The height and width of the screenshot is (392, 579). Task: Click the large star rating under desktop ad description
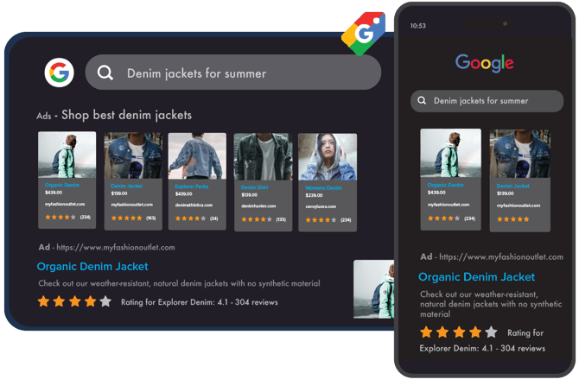point(74,301)
